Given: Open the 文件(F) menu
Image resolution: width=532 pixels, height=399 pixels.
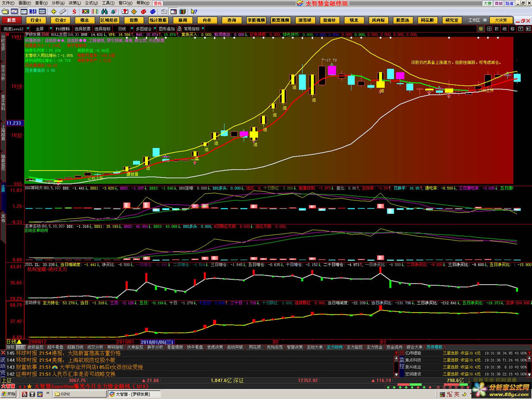Looking at the screenshot, I should click(x=8, y=3).
